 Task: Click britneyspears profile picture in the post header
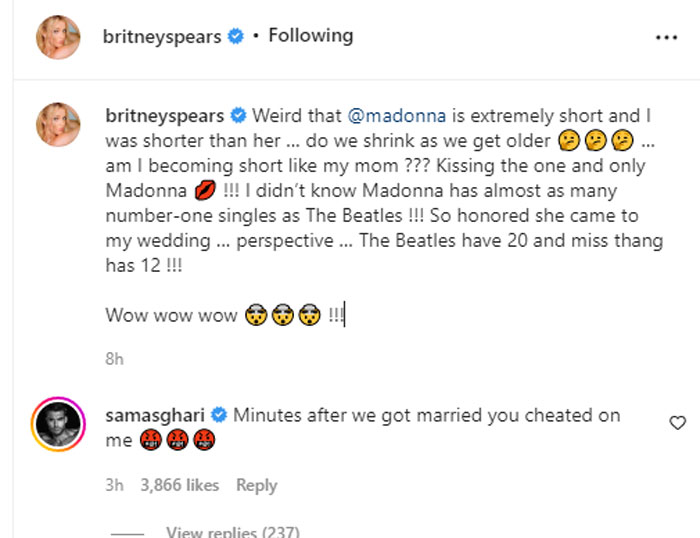(x=55, y=37)
